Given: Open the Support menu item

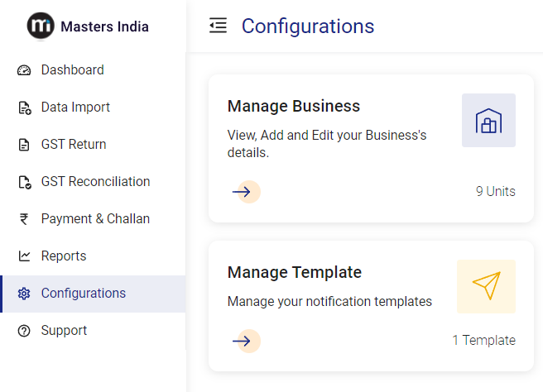Looking at the screenshot, I should (64, 331).
